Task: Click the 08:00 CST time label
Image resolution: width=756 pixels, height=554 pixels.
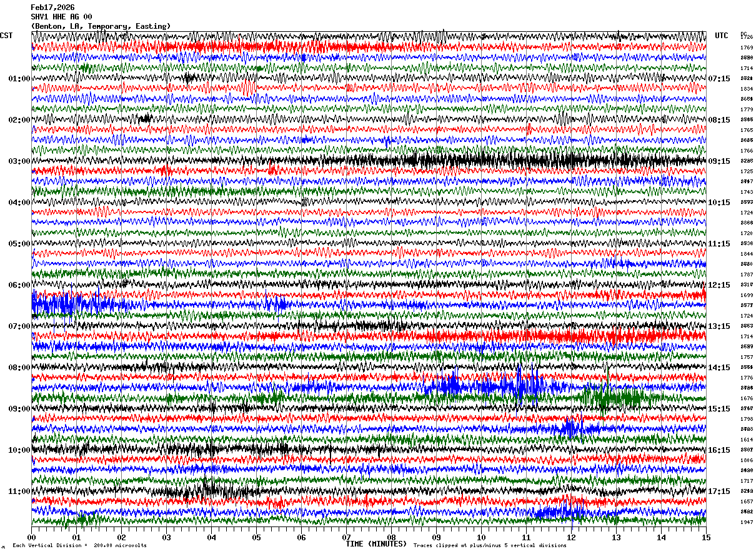Action: click(x=19, y=368)
